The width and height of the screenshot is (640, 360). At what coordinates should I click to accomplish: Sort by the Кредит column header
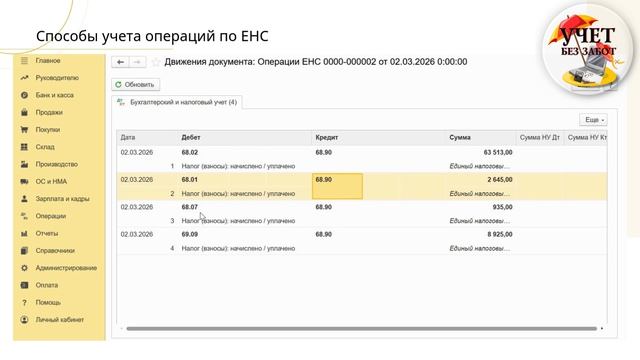tap(379, 138)
